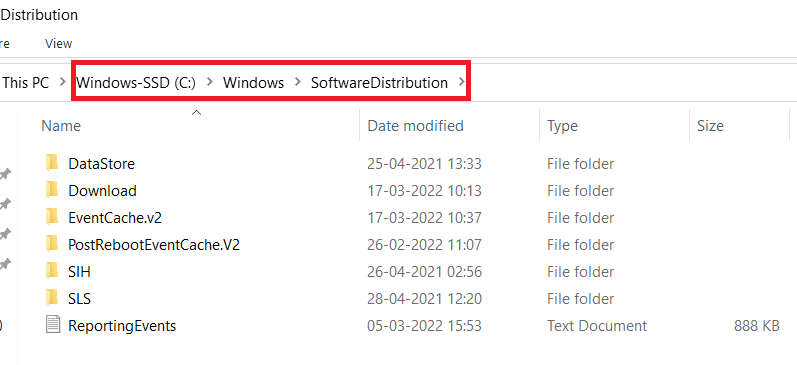Click date 05-03-2022 15:53 of ReportingEvents

tap(424, 325)
